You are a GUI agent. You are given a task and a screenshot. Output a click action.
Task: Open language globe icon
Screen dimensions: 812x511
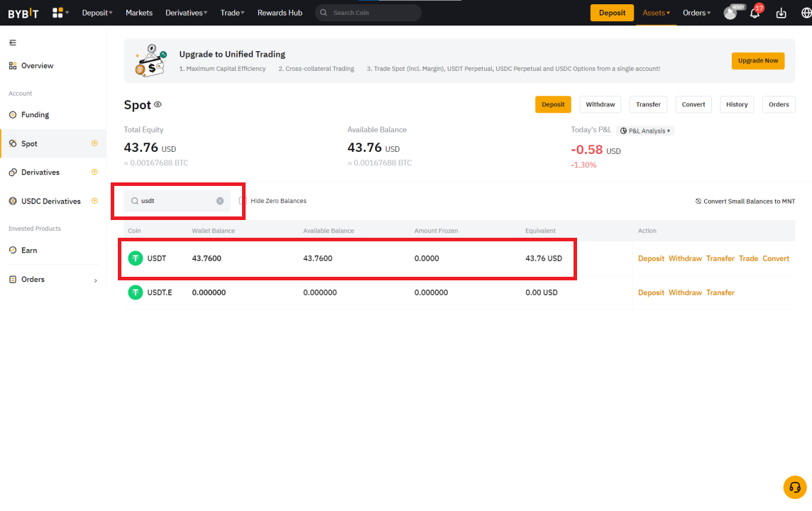point(806,13)
